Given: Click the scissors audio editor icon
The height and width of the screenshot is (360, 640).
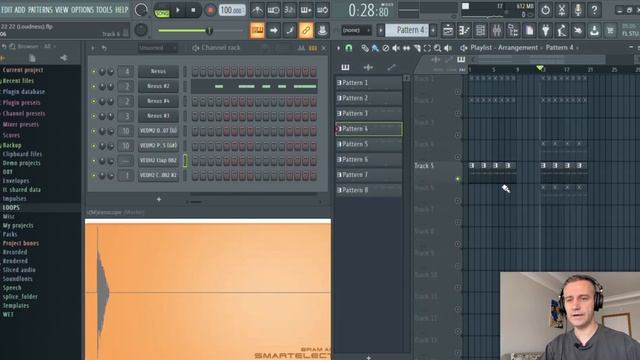Looking at the screenshot, I should click(562, 10).
